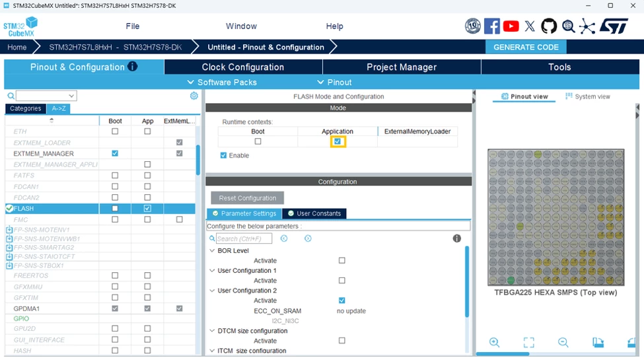Activate User Configuration 1 checkbox
Viewport: 644px width, 358px height.
341,281
